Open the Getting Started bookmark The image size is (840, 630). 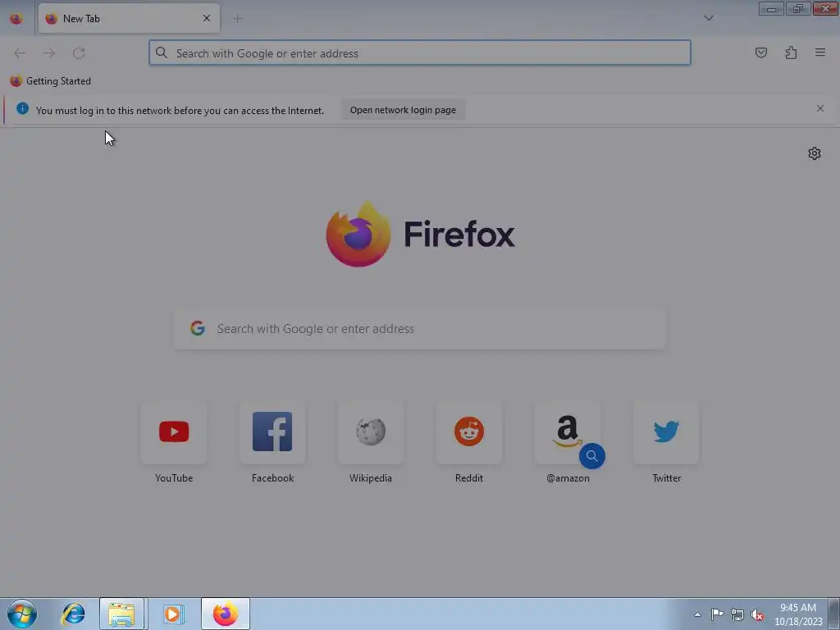click(x=50, y=81)
